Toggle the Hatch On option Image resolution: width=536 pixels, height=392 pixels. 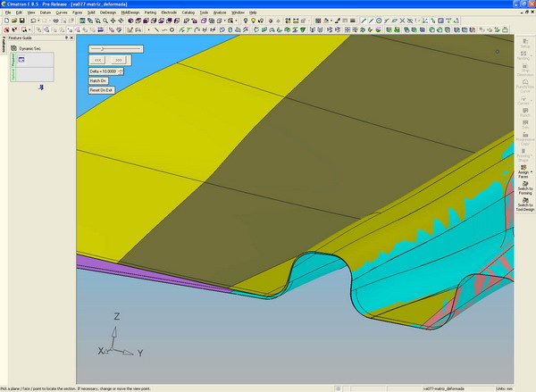(x=98, y=80)
